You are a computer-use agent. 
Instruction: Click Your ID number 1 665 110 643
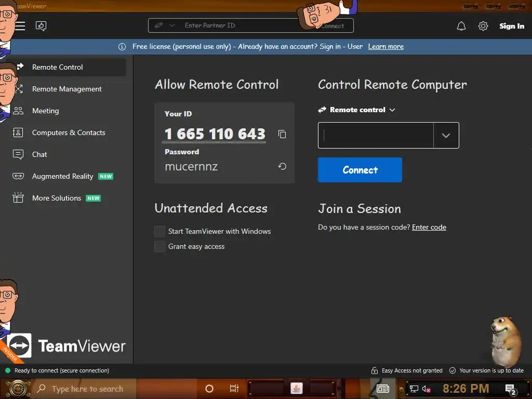coord(215,134)
